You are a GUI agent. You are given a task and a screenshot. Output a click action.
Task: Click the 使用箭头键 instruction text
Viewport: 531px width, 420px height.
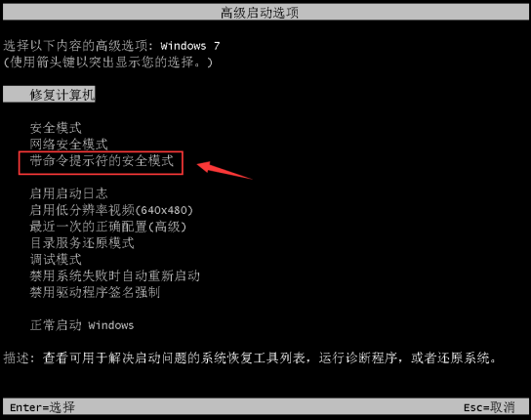(x=107, y=63)
